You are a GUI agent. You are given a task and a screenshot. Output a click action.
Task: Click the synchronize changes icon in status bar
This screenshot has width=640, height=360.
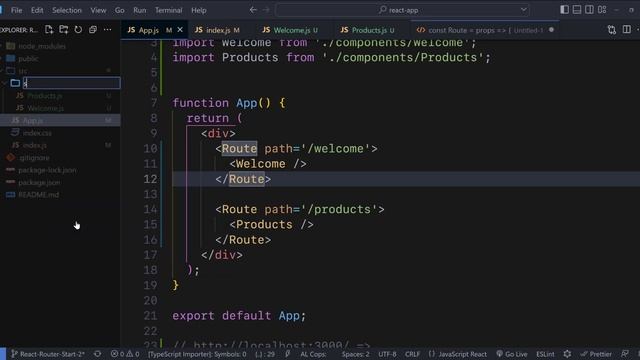click(98, 354)
